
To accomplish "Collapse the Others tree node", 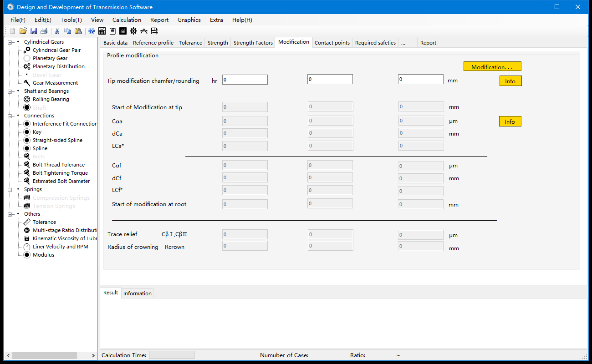I will pos(10,214).
